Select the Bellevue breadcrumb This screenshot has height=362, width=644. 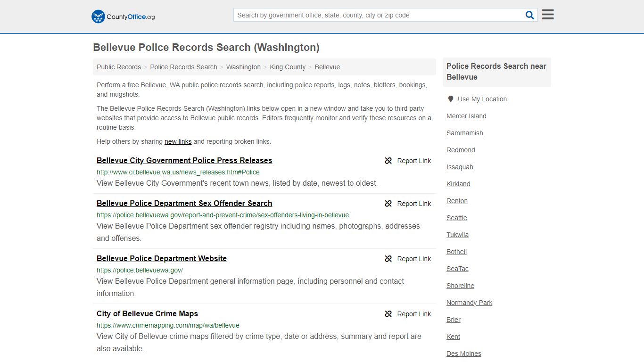click(327, 67)
